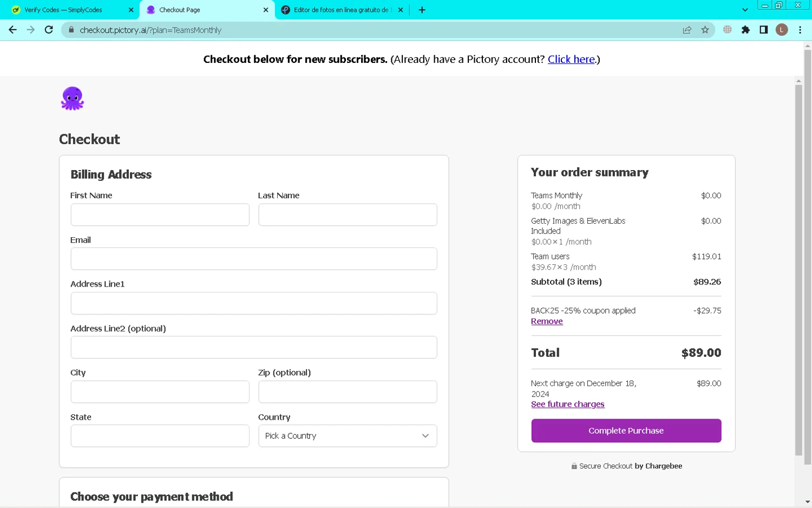
Task: Click the browser forward arrow
Action: tap(31, 30)
